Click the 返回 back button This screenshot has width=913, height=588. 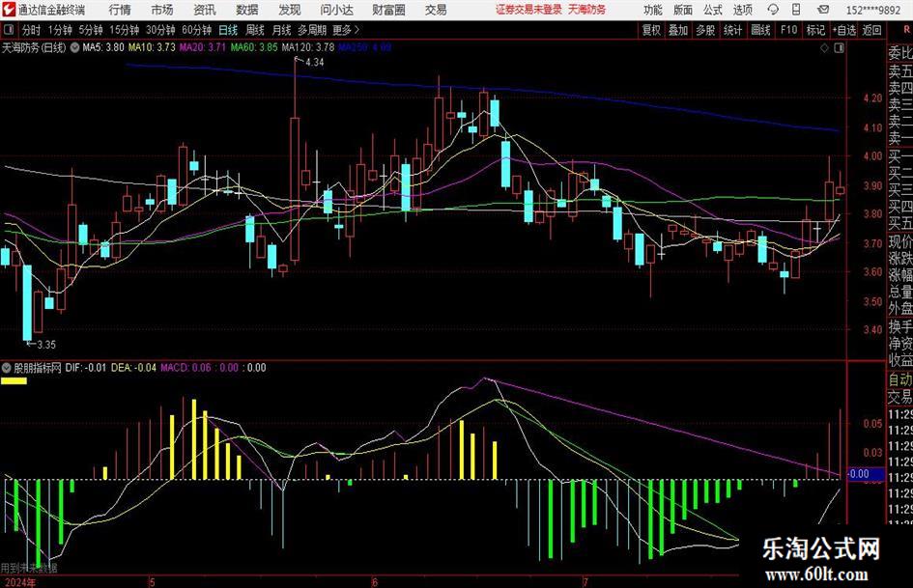[x=871, y=30]
